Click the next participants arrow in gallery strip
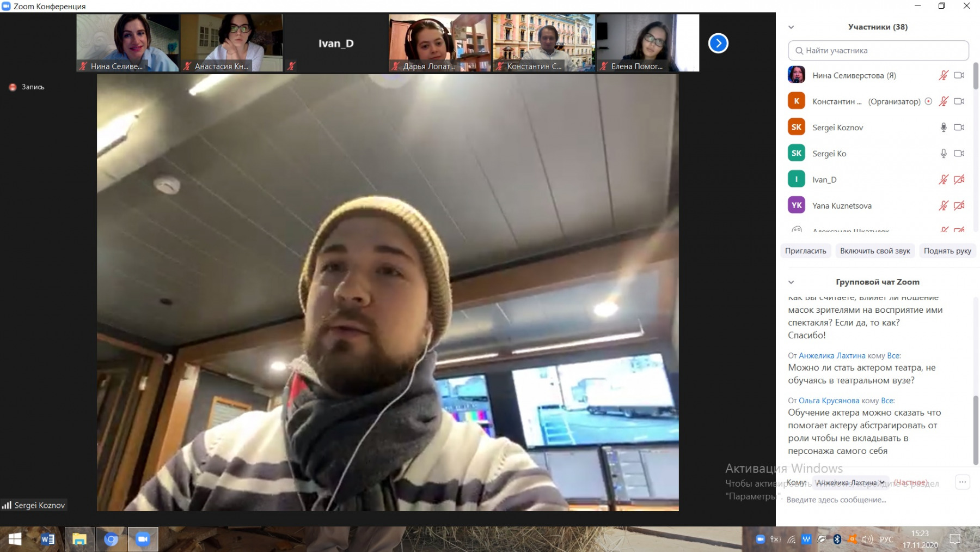 [718, 43]
